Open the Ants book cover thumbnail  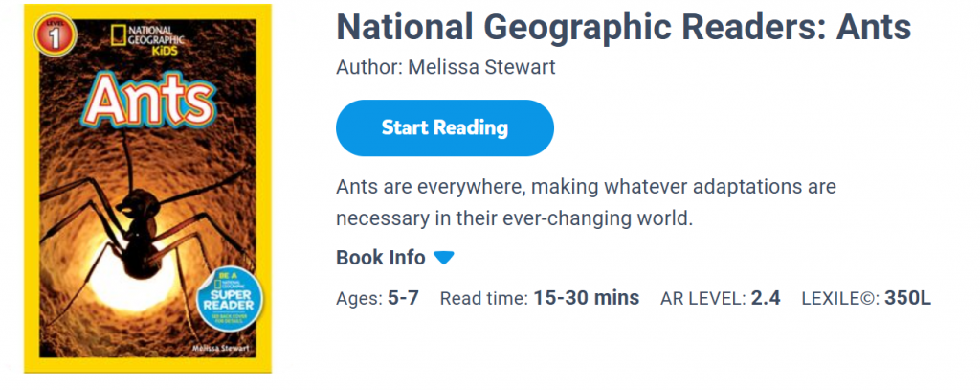(148, 188)
